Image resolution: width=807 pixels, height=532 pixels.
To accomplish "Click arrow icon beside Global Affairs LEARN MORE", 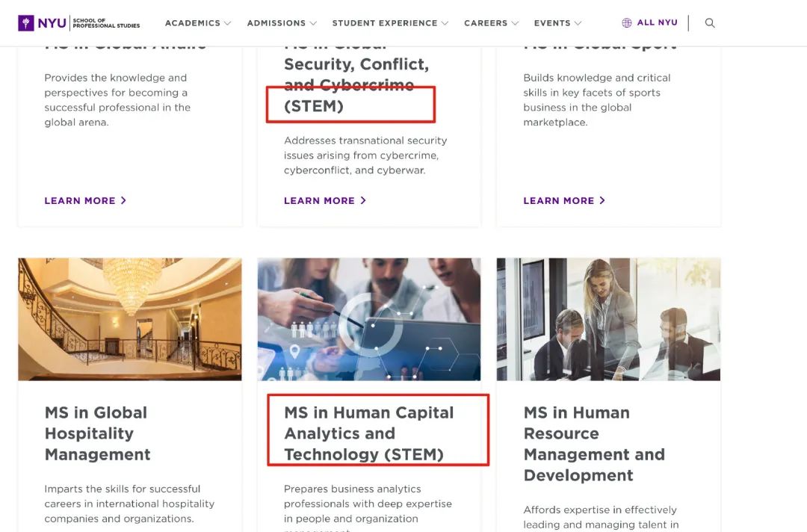I will [x=123, y=200].
